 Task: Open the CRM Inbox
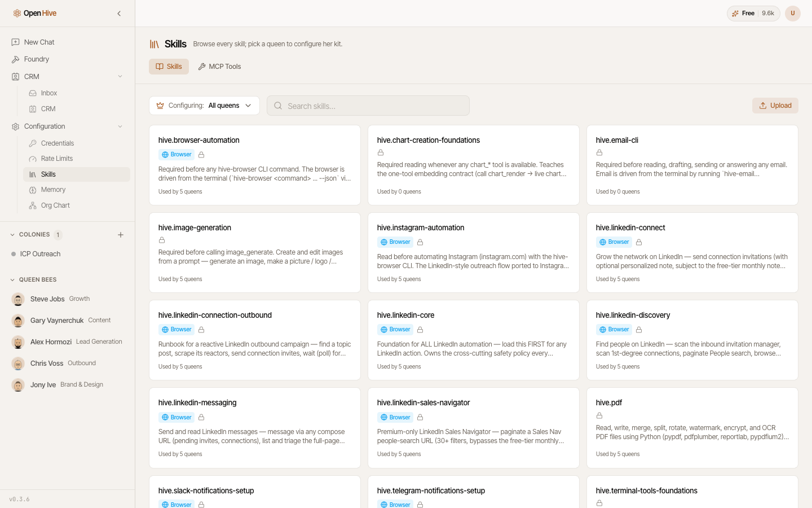click(76, 93)
